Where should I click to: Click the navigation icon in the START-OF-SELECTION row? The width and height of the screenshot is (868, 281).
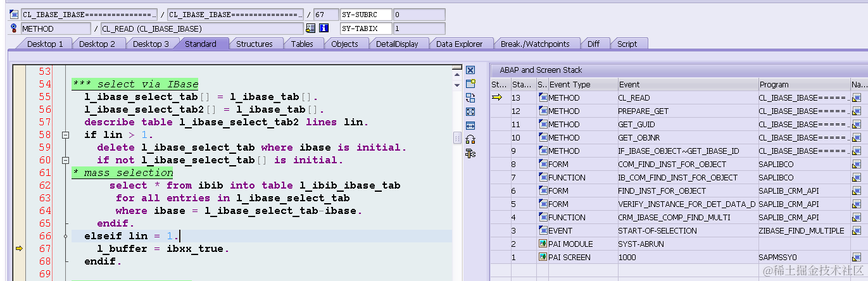[857, 230]
